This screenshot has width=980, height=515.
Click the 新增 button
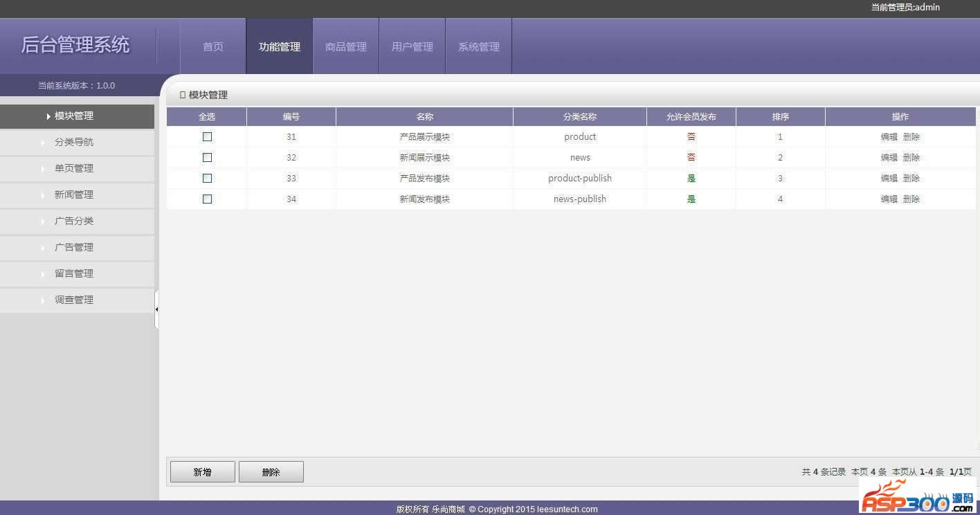point(203,472)
